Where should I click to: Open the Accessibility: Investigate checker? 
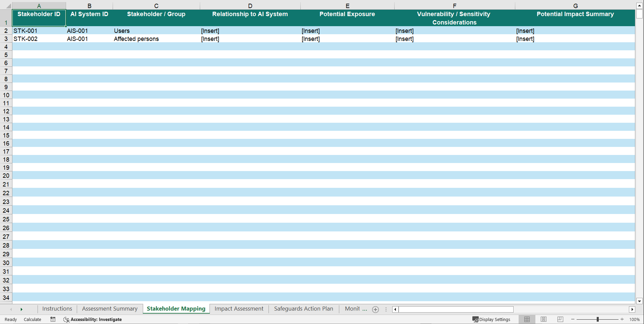click(93, 319)
